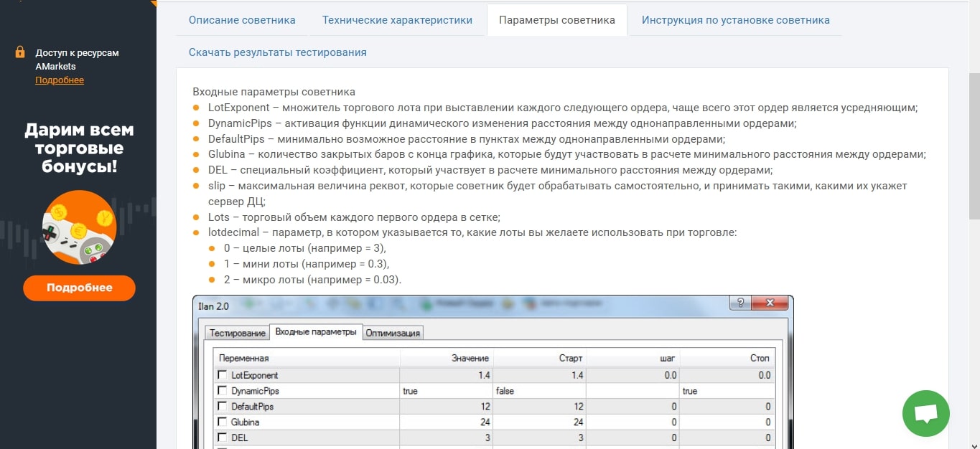Image resolution: width=980 pixels, height=449 pixels.
Task: Open the Скачать результаты тестирования tab
Action: point(277,52)
